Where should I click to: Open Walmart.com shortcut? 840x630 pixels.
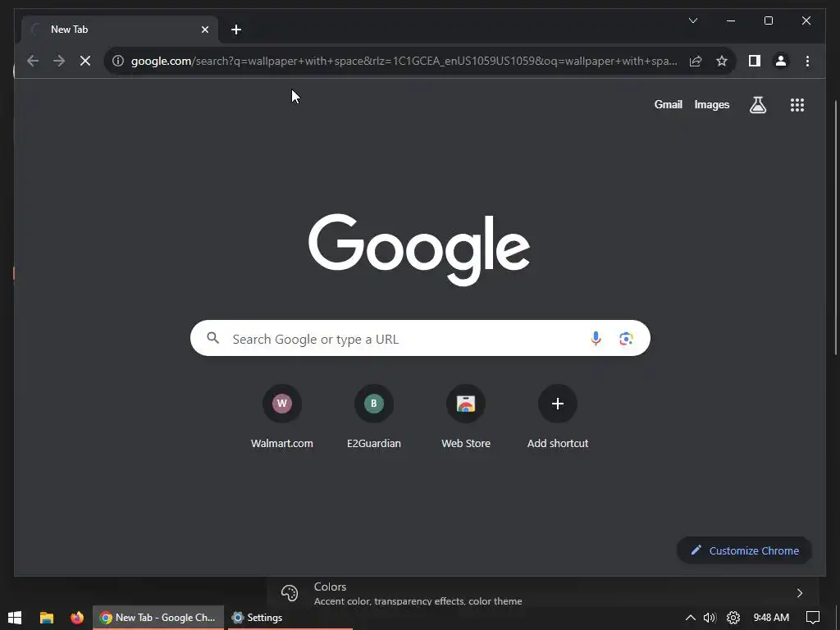tap(282, 417)
